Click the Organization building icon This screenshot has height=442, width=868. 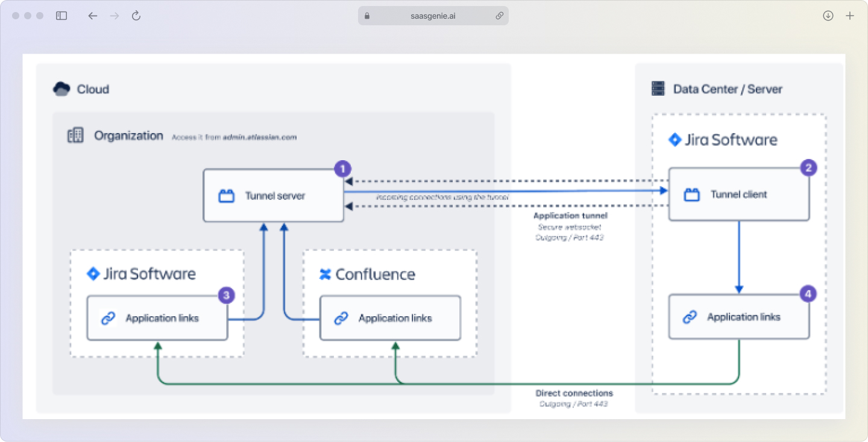[75, 135]
